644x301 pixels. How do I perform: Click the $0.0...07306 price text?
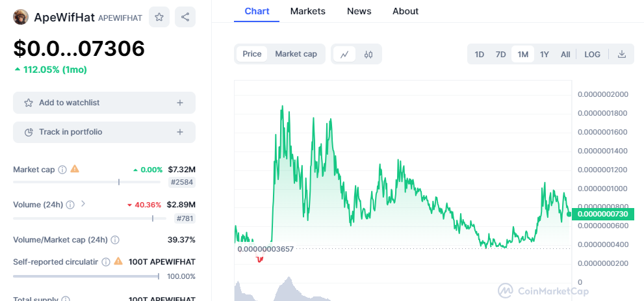tap(79, 49)
